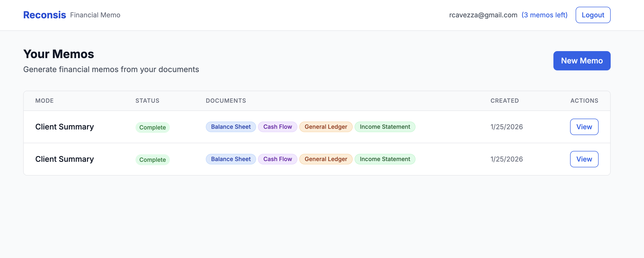Open the 3 memos left link
This screenshot has height=258, width=644.
coord(545,15)
